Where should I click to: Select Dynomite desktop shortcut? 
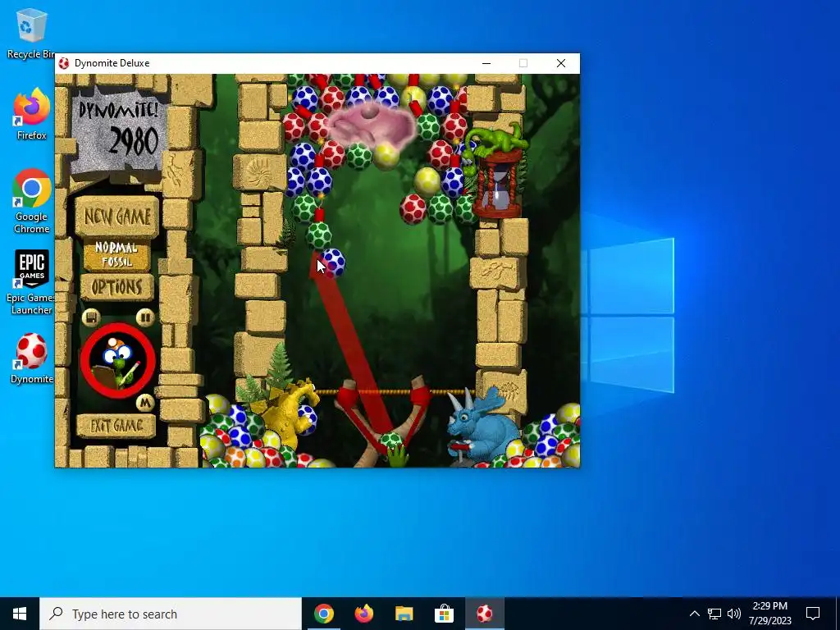point(32,358)
